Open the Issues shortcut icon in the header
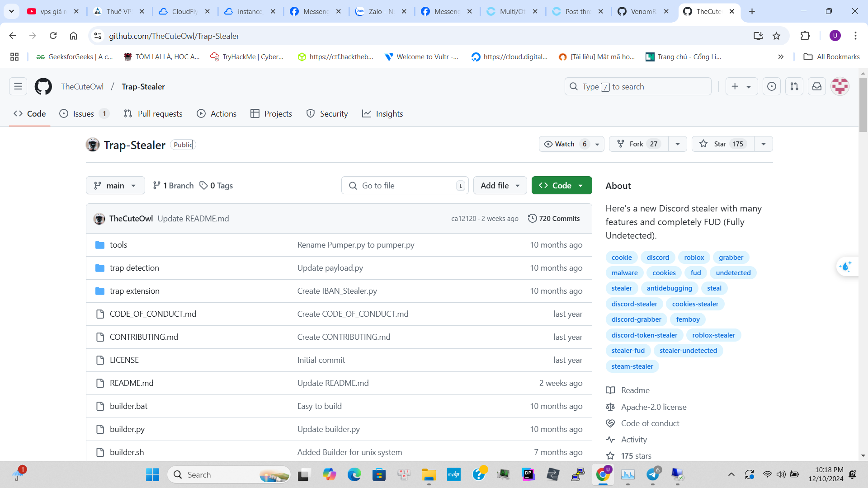The width and height of the screenshot is (868, 488). coord(772,86)
